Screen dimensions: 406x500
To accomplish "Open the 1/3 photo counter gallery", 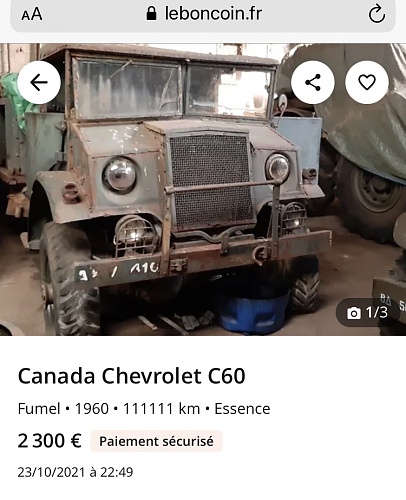I will click(x=368, y=312).
